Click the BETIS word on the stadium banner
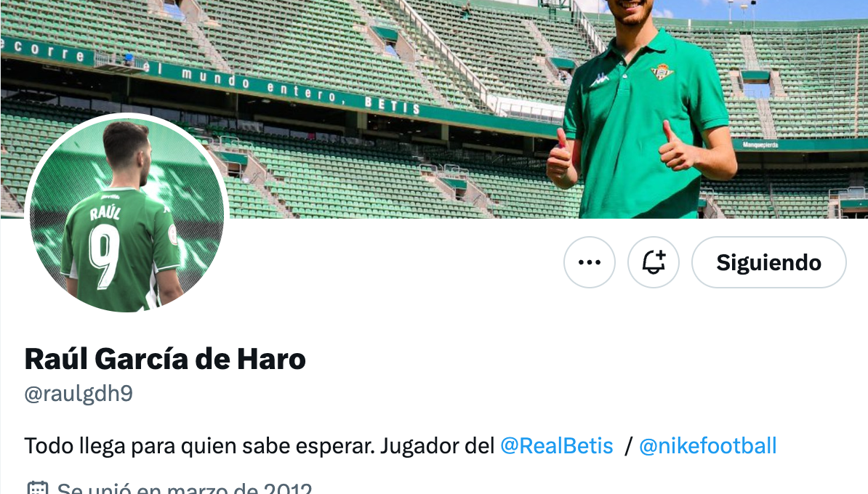 tap(393, 105)
